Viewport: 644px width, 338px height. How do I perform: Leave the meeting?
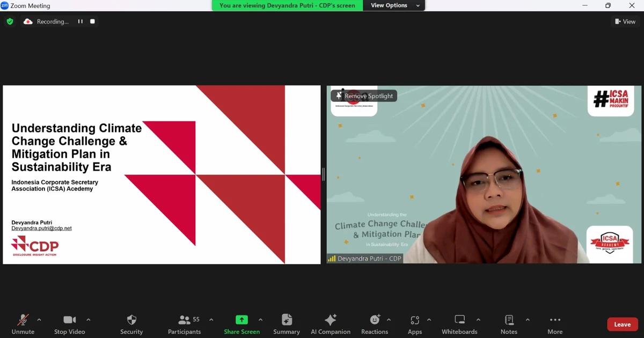point(622,324)
